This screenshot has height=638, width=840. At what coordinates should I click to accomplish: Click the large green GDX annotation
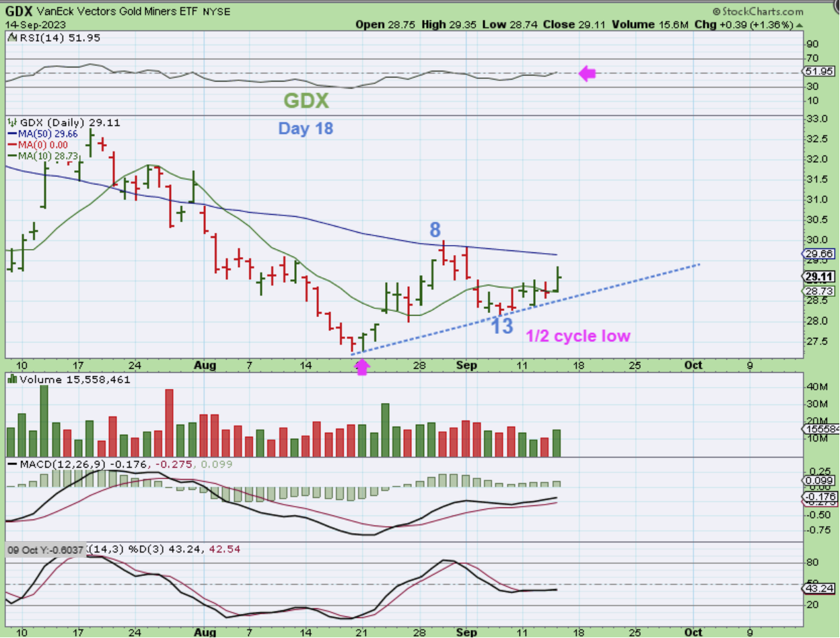[x=306, y=101]
